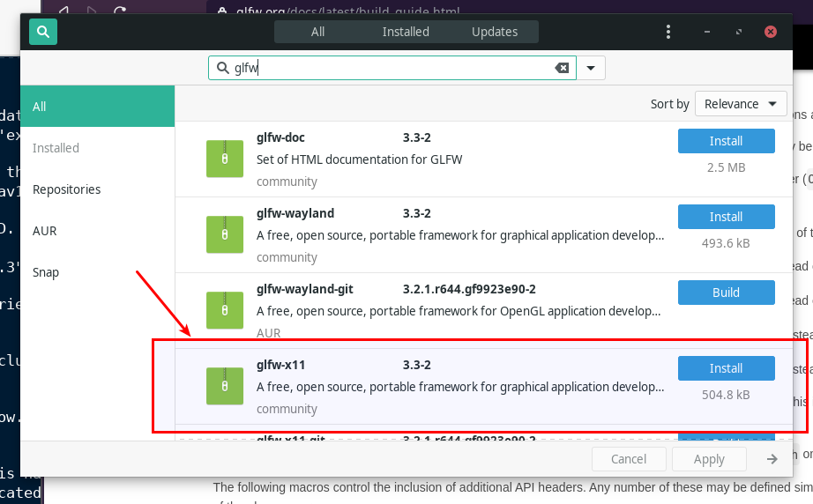Click the Sort by label
The image size is (813, 504).
pyautogui.click(x=669, y=104)
